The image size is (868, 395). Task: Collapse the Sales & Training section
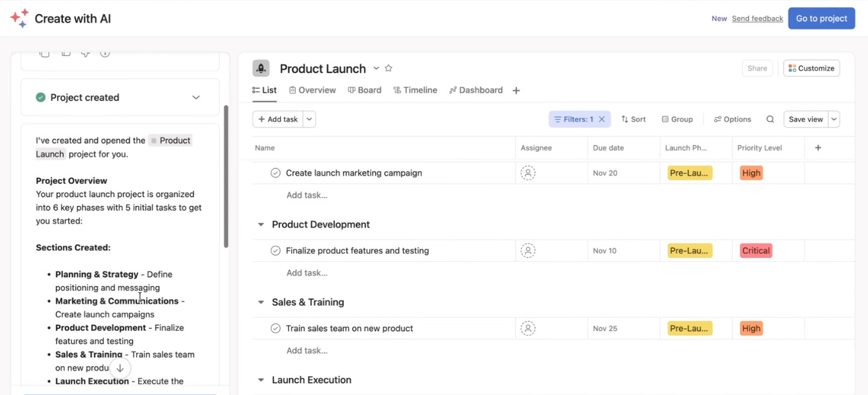(x=261, y=302)
